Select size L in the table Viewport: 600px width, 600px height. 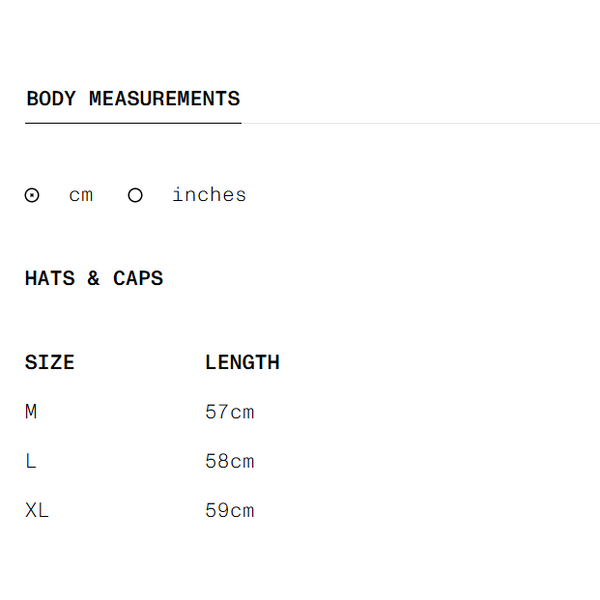[x=31, y=462]
